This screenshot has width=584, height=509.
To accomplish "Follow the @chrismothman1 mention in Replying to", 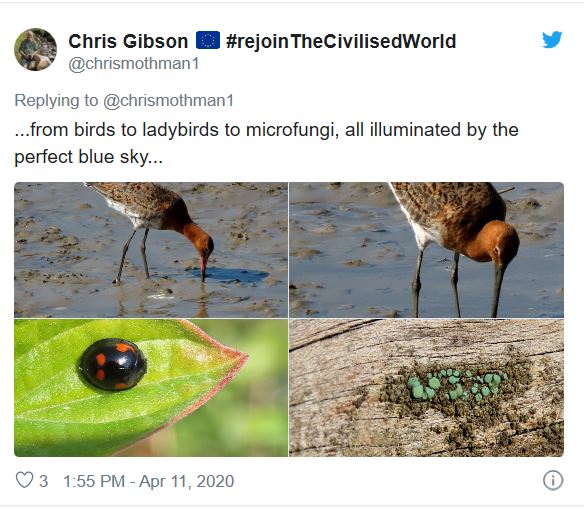I will (x=168, y=101).
